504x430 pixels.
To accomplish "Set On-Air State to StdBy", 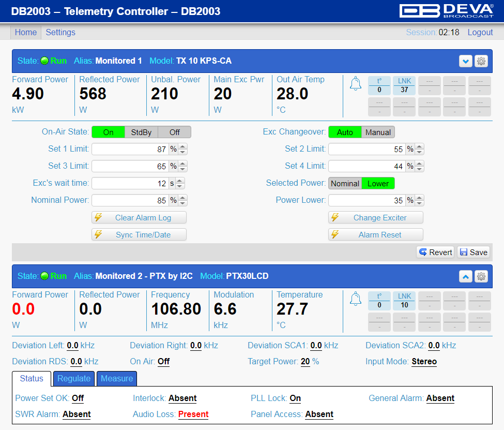I will (141, 132).
